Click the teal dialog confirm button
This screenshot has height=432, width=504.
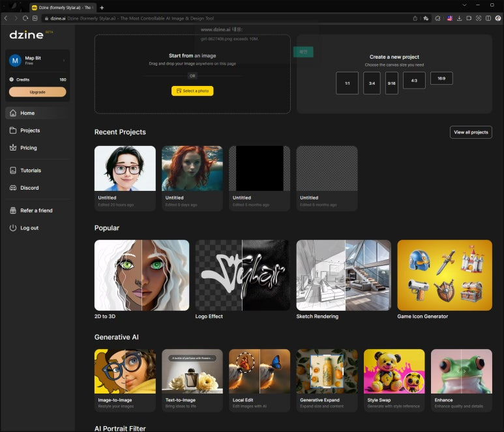coord(303,52)
